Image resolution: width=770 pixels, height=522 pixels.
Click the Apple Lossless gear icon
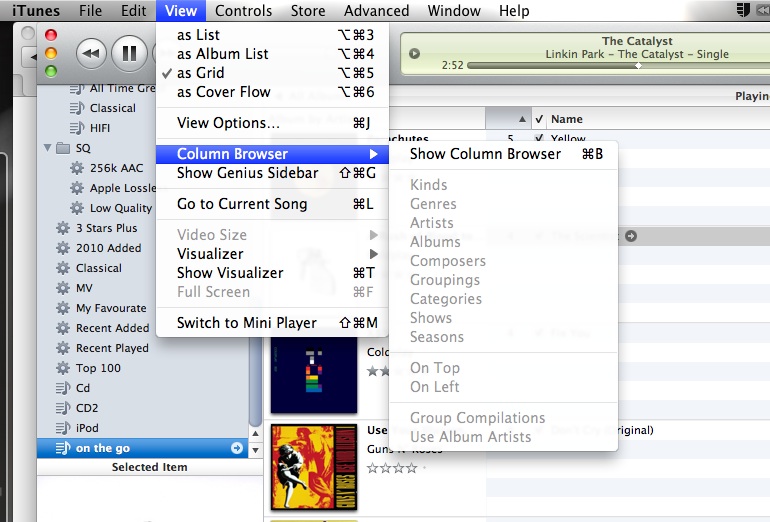(77, 188)
